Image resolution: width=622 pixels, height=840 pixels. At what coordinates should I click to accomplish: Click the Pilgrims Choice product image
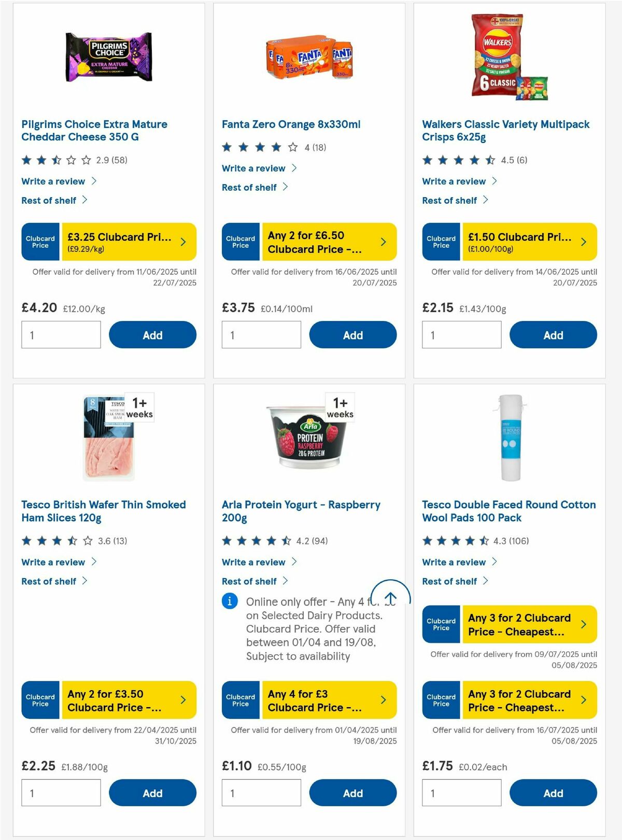(x=109, y=57)
